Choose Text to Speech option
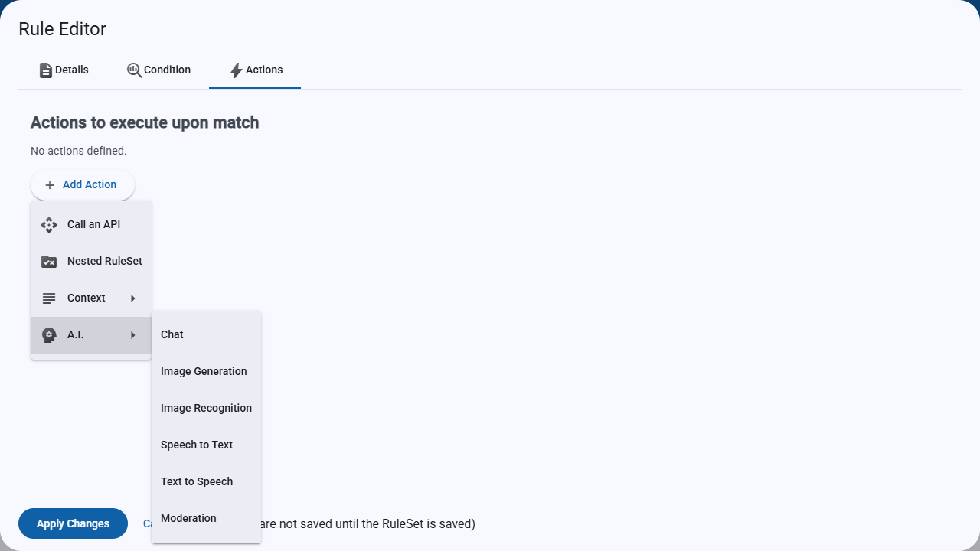Viewport: 980px width, 551px height. 207,481
